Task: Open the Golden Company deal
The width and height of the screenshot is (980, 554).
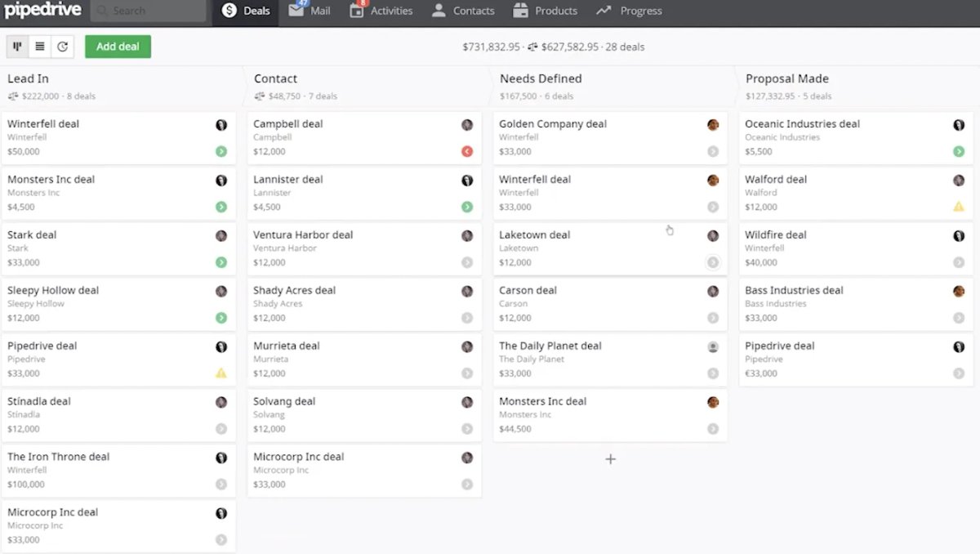Action: pyautogui.click(x=610, y=138)
